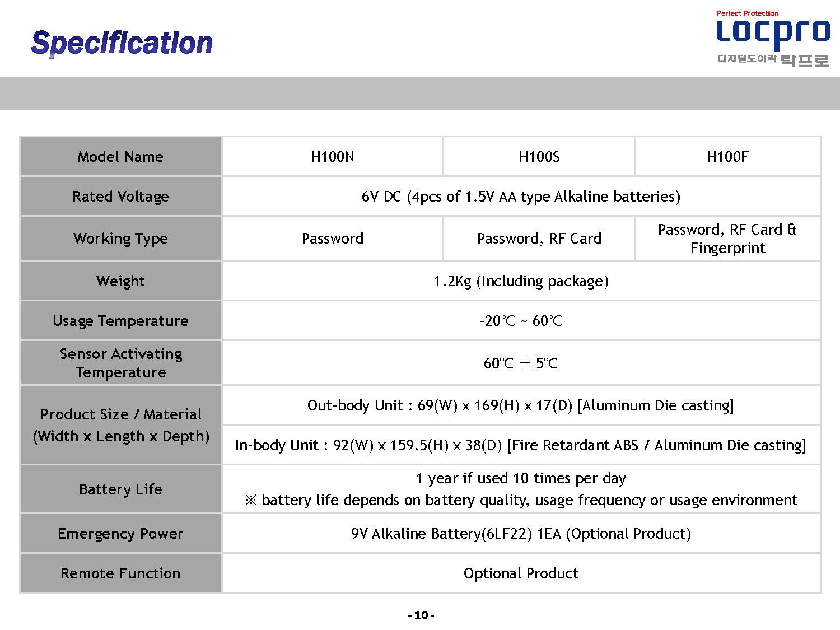840x630 pixels.
Task: Click the In-body Unit dimensions row
Action: click(x=521, y=445)
